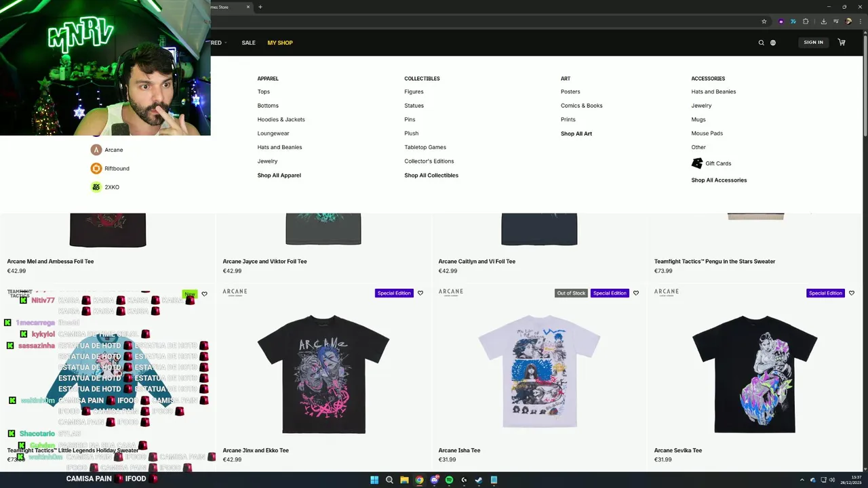
Task: Open Steam from the taskbar
Action: coord(479,480)
